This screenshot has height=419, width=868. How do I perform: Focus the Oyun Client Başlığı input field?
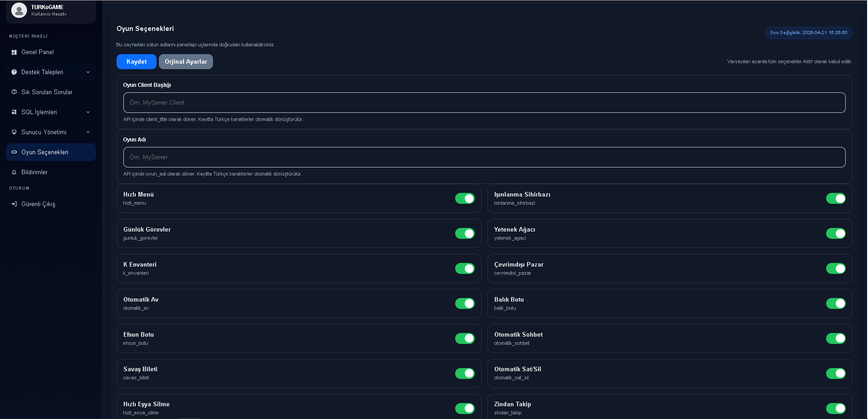[x=484, y=103]
